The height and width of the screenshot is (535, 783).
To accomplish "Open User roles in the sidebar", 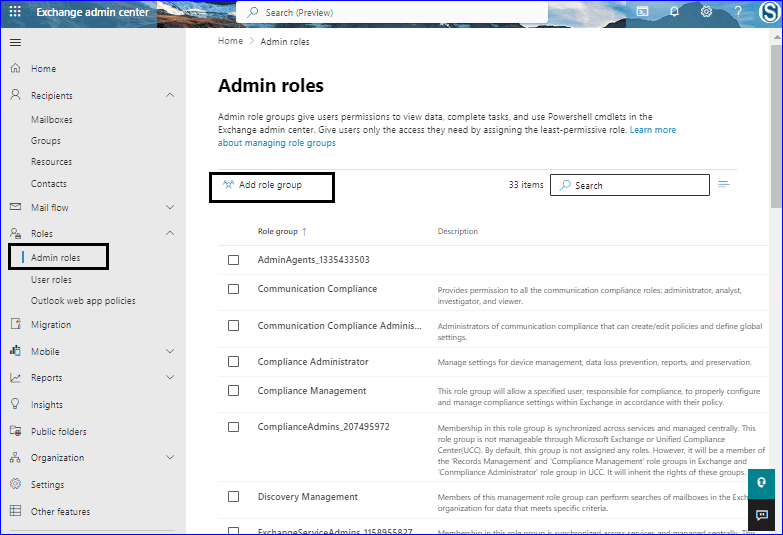I will (51, 279).
